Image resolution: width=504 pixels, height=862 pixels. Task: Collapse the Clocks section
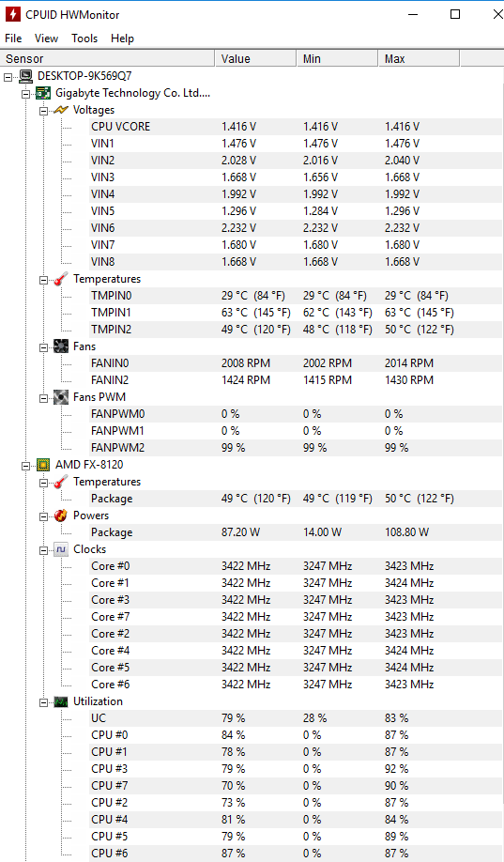pos(43,550)
